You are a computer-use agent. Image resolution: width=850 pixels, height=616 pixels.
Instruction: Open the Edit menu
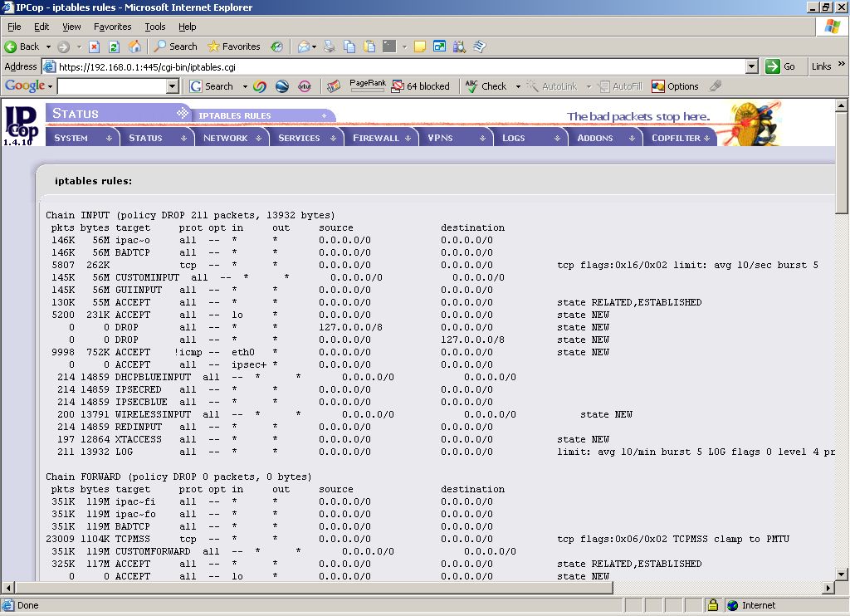(x=42, y=27)
